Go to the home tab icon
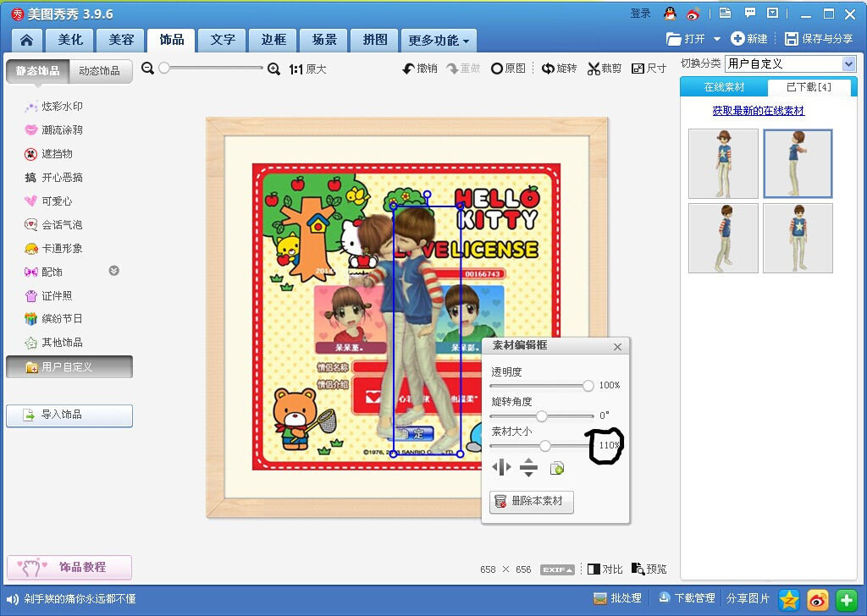The height and width of the screenshot is (616, 867). click(26, 40)
